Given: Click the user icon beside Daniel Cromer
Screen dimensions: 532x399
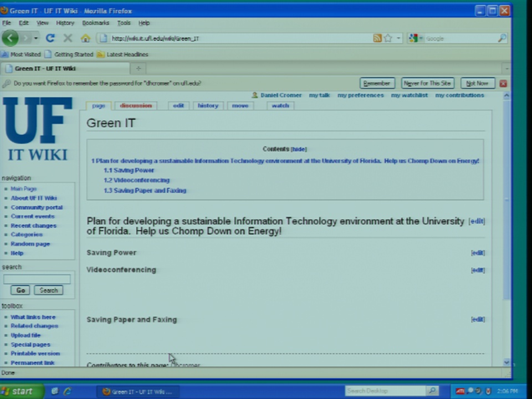Looking at the screenshot, I should pos(255,95).
